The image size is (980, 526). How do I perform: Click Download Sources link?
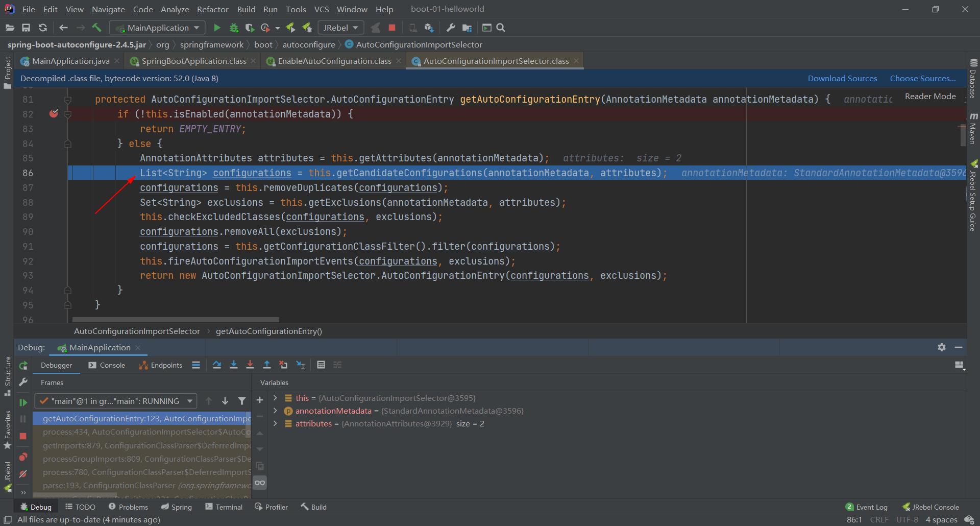pyautogui.click(x=842, y=78)
